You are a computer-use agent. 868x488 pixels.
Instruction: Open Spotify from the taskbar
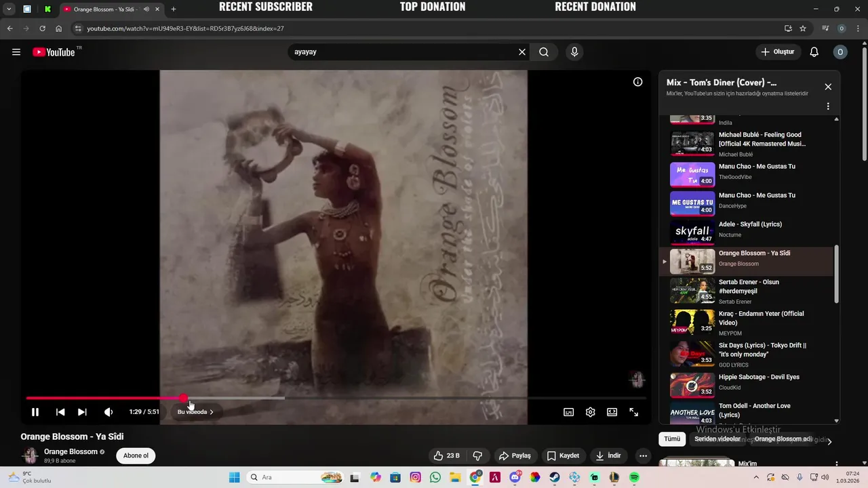[x=634, y=477]
